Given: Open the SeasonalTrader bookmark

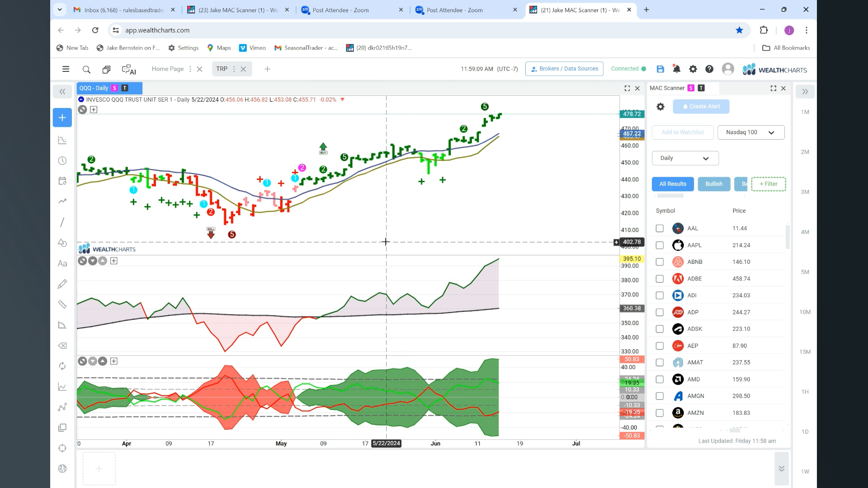Looking at the screenshot, I should click(x=306, y=48).
